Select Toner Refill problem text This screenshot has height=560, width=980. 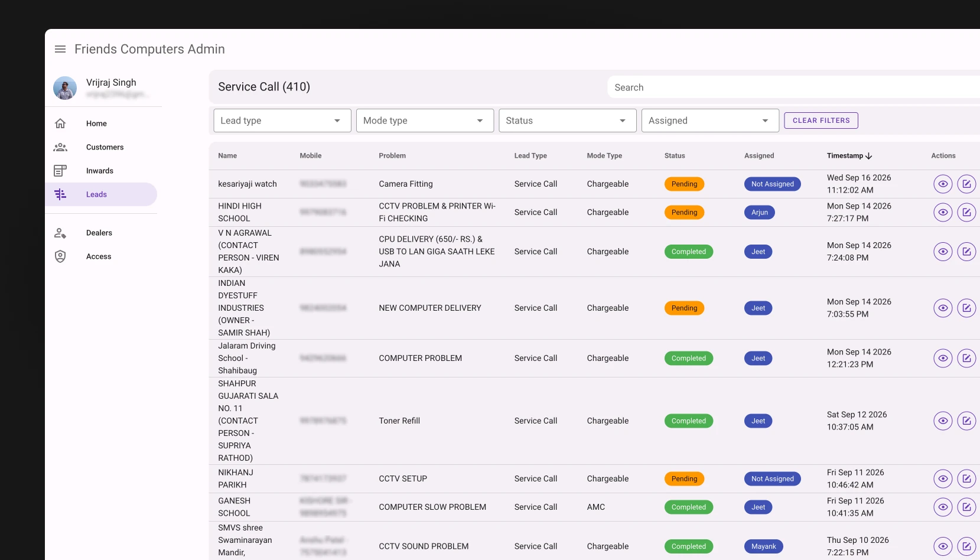(x=399, y=421)
